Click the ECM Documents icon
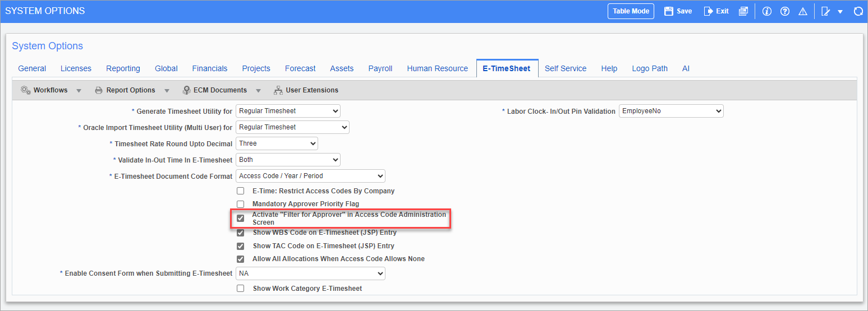Viewport: 868px width, 311px height. tap(187, 90)
